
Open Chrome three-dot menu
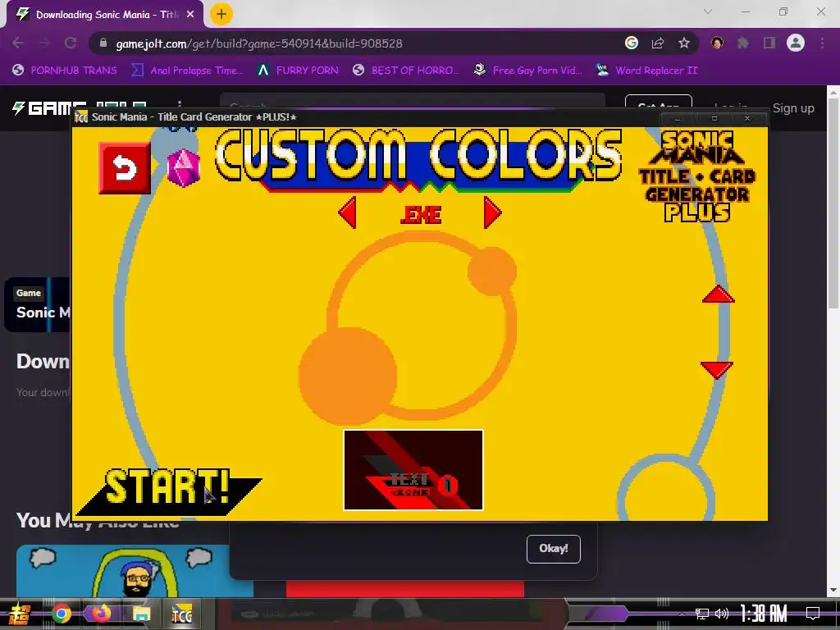[822, 43]
